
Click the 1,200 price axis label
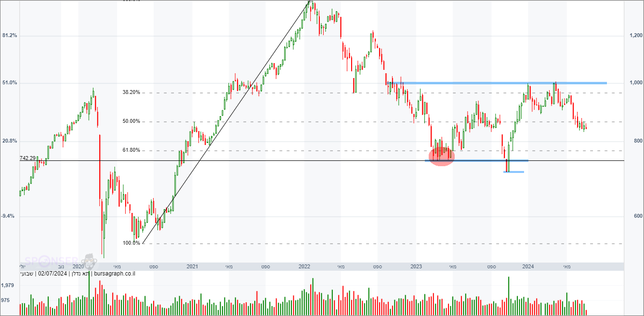coord(636,36)
